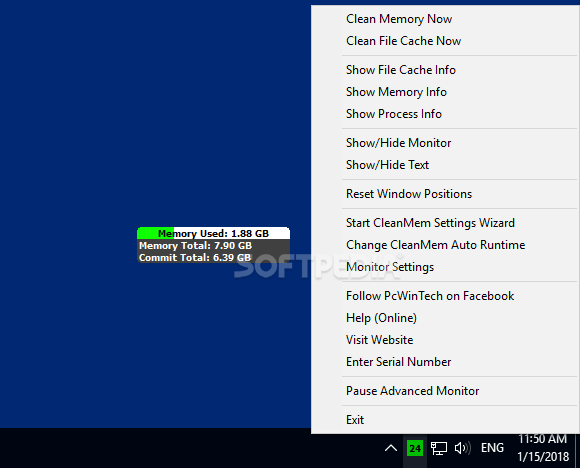Expand hidden tray icons with the up chevron
The width and height of the screenshot is (580, 468).
tap(391, 448)
